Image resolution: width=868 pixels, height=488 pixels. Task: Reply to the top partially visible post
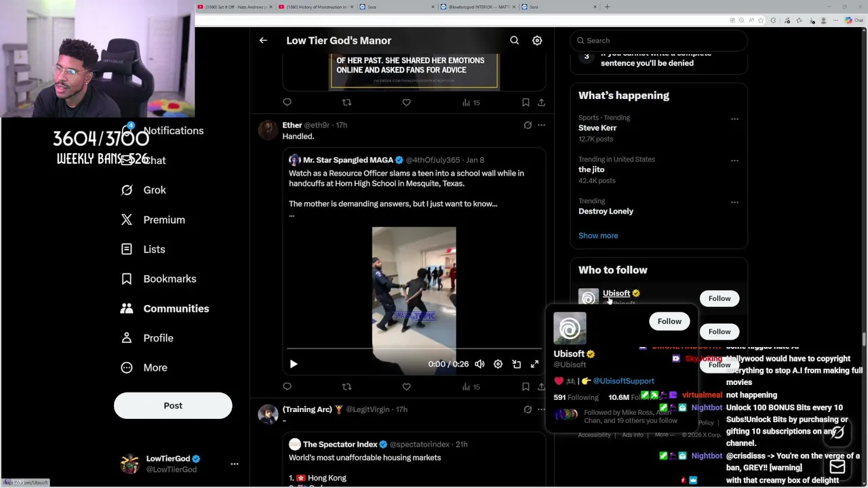pos(287,102)
